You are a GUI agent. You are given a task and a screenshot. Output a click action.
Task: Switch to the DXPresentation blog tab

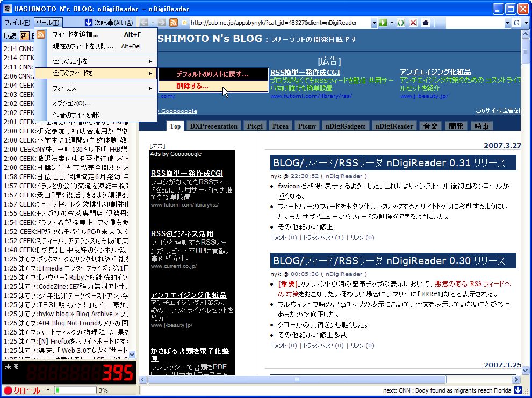[x=214, y=126]
